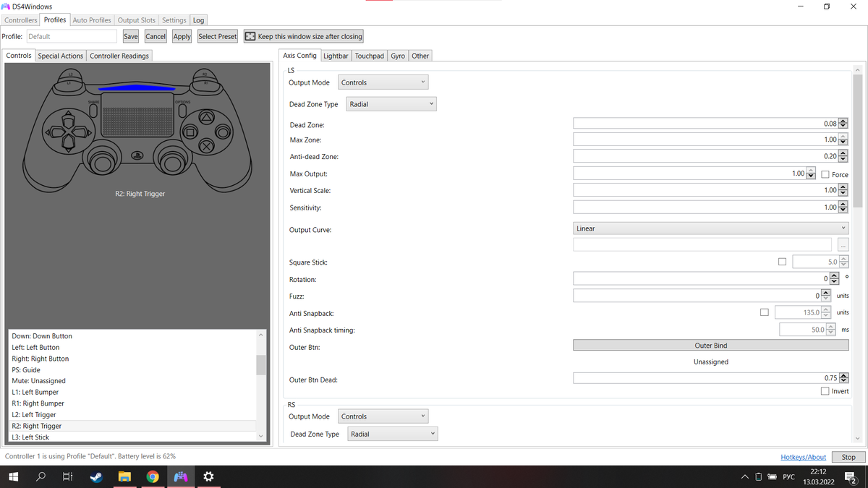This screenshot has width=868, height=488.
Task: Open the Hotkeys/About link
Action: (804, 457)
